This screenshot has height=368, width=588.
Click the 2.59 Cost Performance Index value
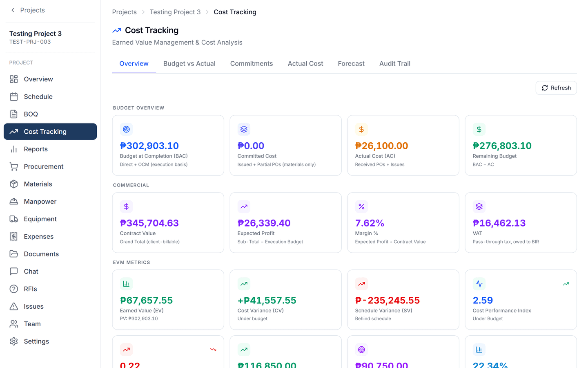(483, 301)
